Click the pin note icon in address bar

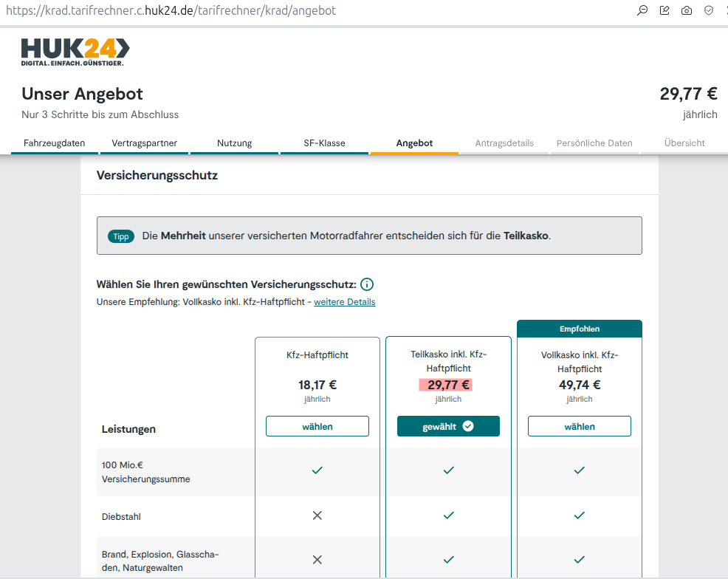pos(665,10)
